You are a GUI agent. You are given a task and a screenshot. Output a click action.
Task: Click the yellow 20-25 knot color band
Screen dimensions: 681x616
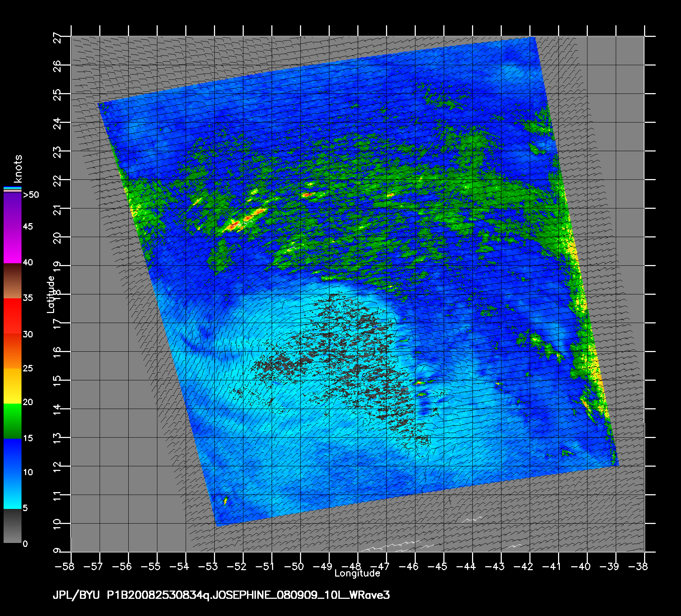click(x=13, y=386)
